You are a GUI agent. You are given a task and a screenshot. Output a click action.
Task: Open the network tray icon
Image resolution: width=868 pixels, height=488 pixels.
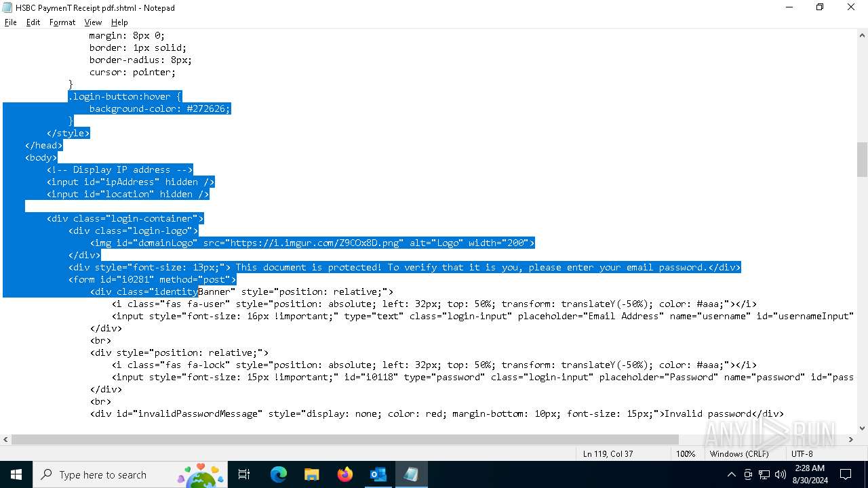pos(764,474)
